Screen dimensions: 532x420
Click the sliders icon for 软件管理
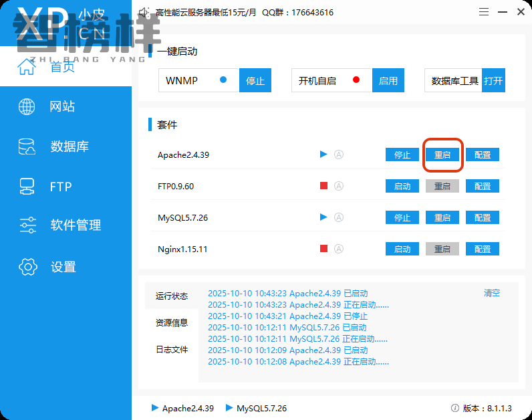[x=28, y=225]
